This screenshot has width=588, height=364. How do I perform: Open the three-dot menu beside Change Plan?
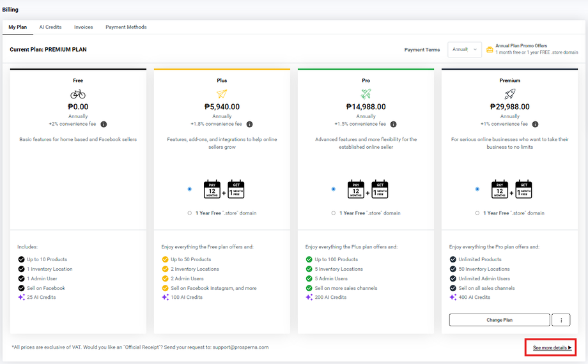click(x=561, y=320)
